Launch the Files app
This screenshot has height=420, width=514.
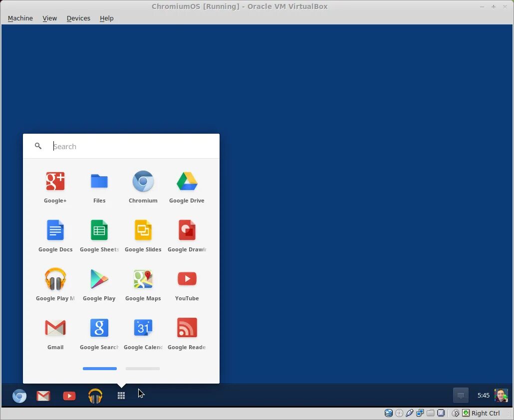99,181
